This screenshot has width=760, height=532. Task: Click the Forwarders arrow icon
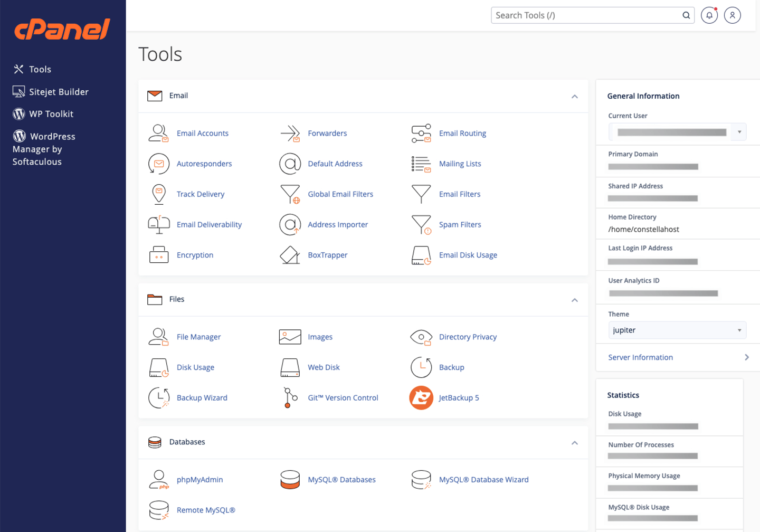[x=290, y=134]
